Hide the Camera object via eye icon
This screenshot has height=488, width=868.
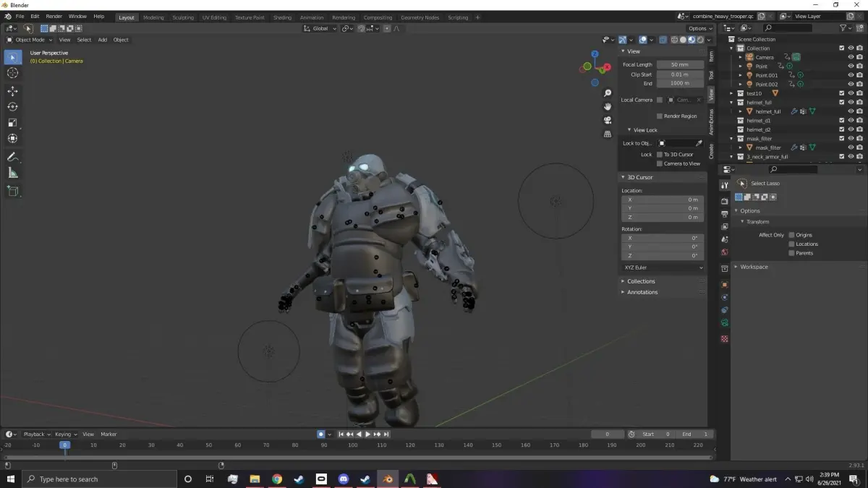pyautogui.click(x=851, y=57)
